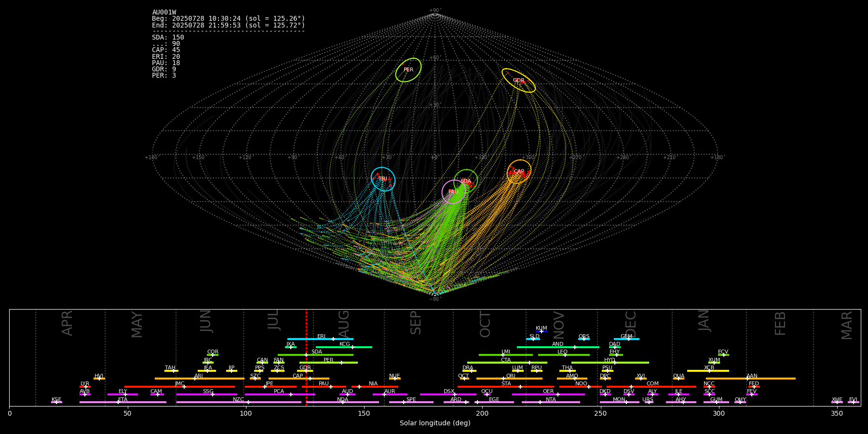Screen dimensions: 868x434
Task: Click the SSG shower bar in timeline
Action: pyautogui.click(x=206, y=394)
